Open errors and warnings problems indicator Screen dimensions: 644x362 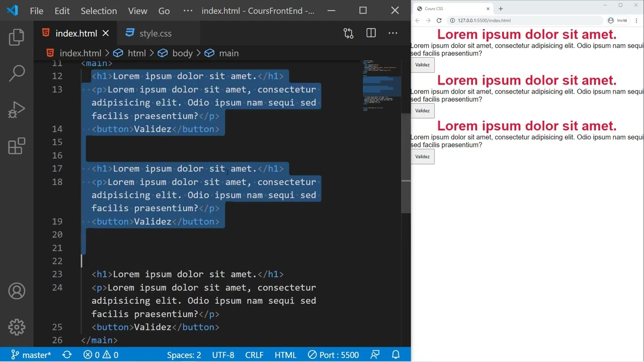pyautogui.click(x=101, y=355)
